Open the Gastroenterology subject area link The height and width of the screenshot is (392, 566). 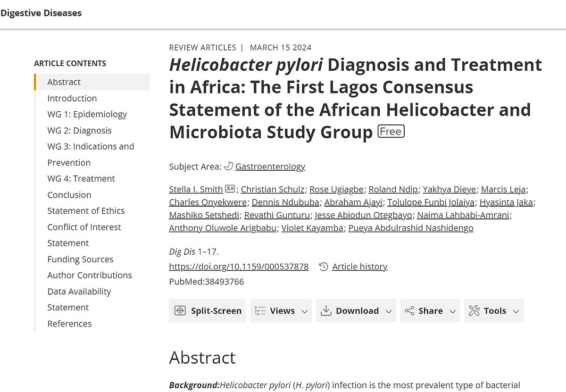point(270,167)
